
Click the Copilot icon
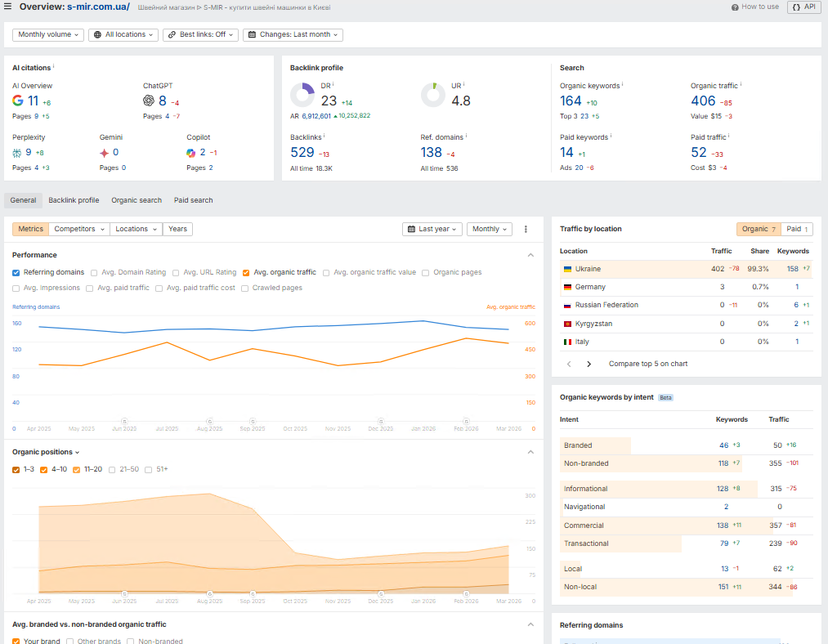tap(191, 153)
